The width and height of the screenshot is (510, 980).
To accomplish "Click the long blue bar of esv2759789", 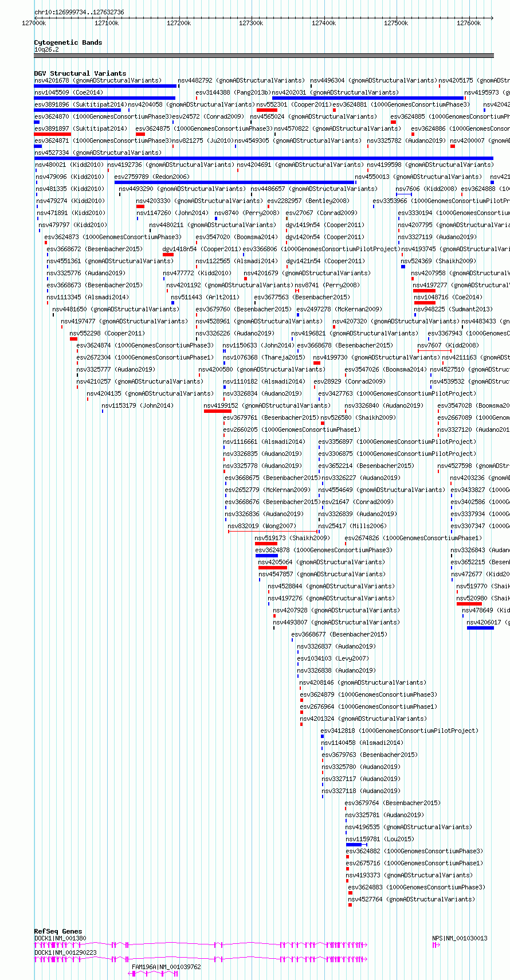I will pyautogui.click(x=234, y=182).
